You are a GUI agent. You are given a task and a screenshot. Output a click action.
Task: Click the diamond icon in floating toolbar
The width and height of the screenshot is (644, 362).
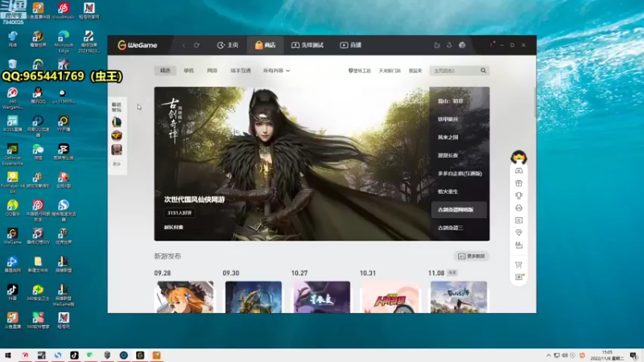pos(518,232)
